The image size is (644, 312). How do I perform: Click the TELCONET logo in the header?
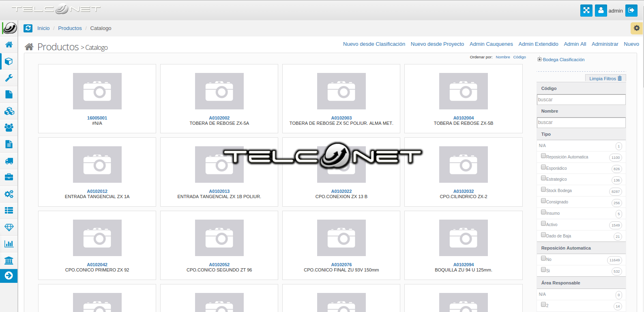pos(56,9)
